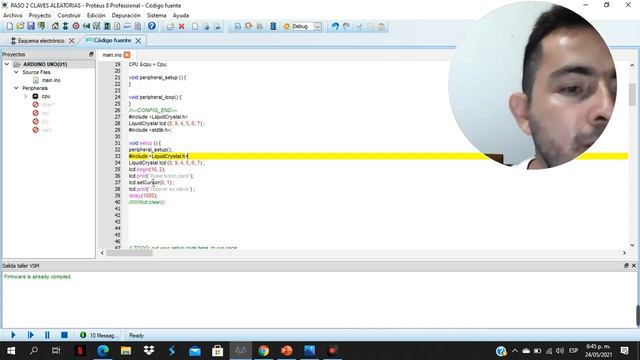This screenshot has width=640, height=360.
Task: Open the Debug configuration dropdown
Action: click(318, 27)
